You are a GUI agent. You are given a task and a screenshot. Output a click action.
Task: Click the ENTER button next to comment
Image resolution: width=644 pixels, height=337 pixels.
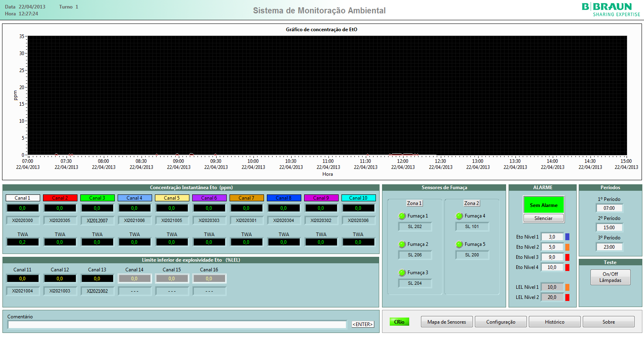pyautogui.click(x=363, y=324)
